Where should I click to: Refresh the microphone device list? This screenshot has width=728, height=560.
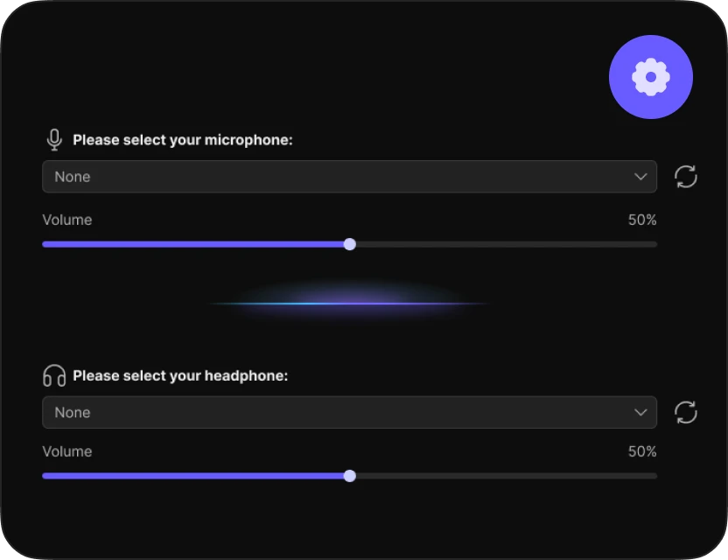click(x=686, y=177)
